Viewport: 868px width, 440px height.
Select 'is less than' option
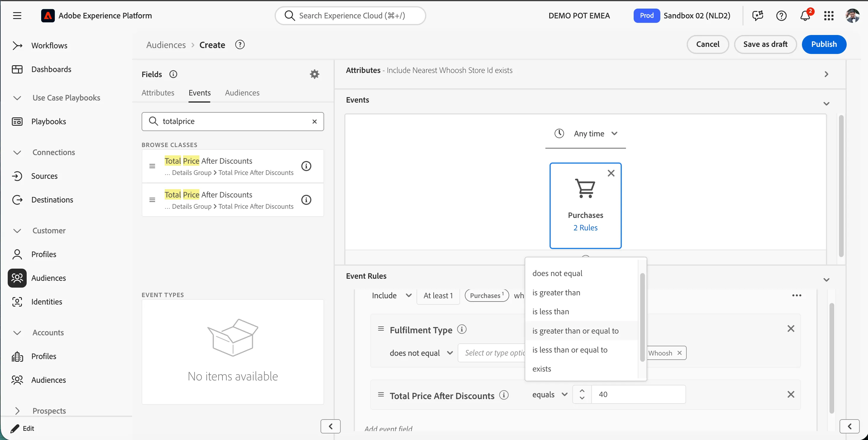pyautogui.click(x=582, y=312)
